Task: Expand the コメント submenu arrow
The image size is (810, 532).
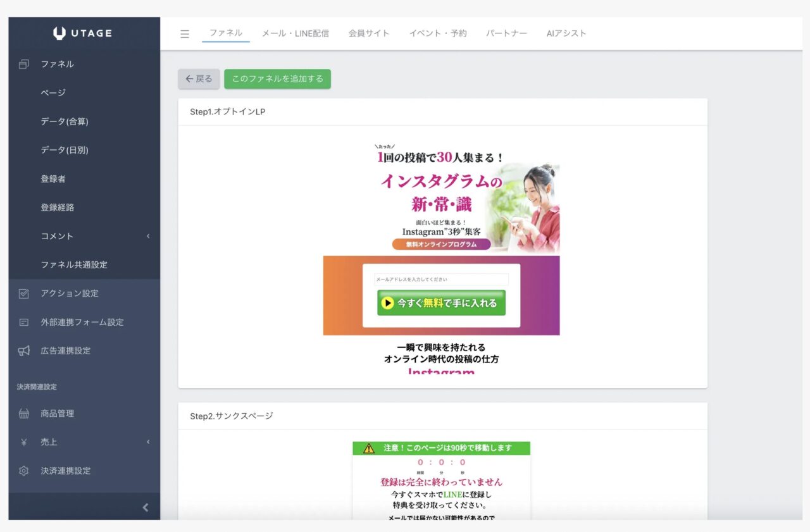Action: 148,236
